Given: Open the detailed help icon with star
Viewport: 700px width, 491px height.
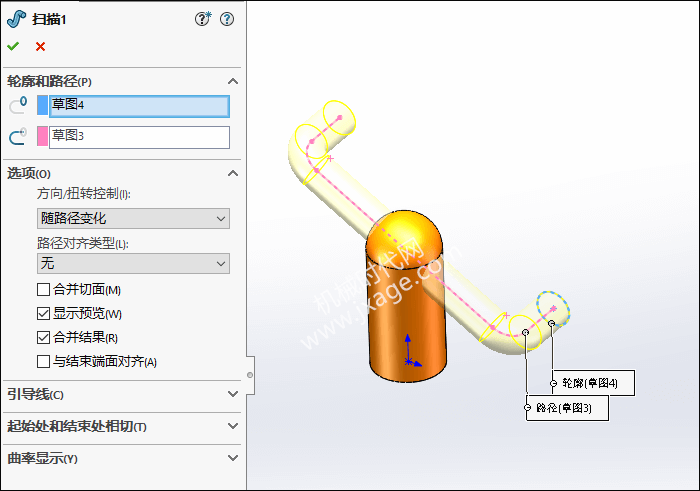Looking at the screenshot, I should (x=203, y=19).
